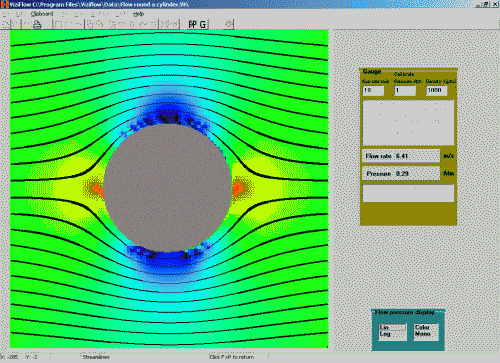
Task: Click the gray cylinder in the flow field
Action: (x=168, y=188)
